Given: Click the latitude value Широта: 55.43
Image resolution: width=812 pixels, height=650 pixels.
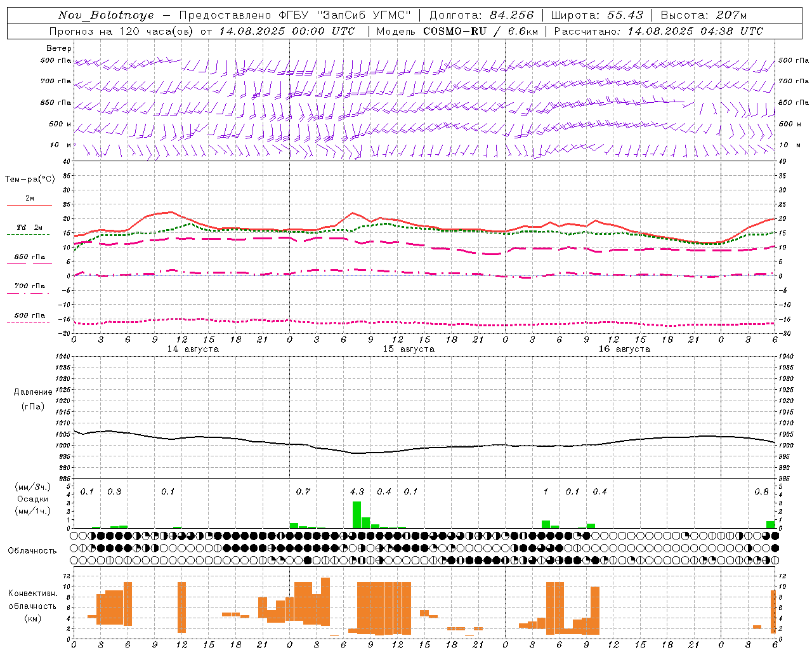Looking at the screenshot, I should pos(597,15).
